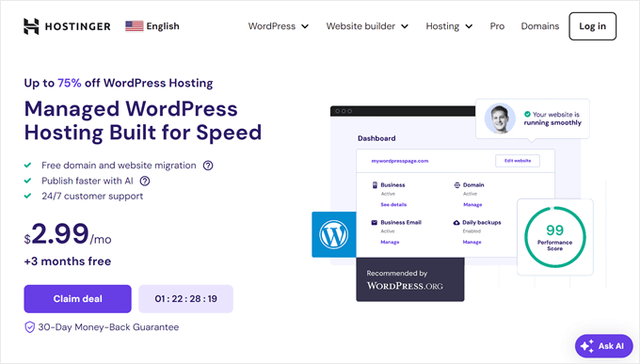Open the English language selector

pyautogui.click(x=152, y=26)
